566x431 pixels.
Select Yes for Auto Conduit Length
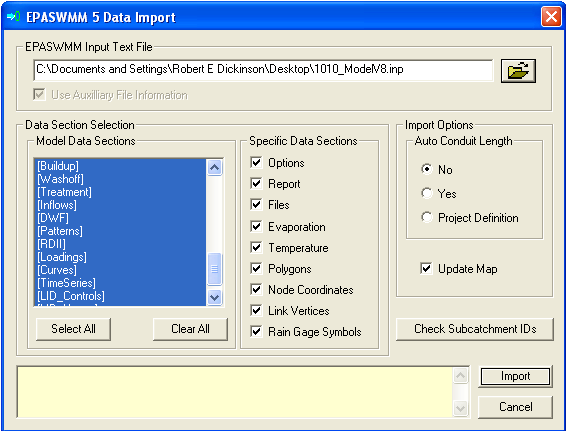coord(427,193)
